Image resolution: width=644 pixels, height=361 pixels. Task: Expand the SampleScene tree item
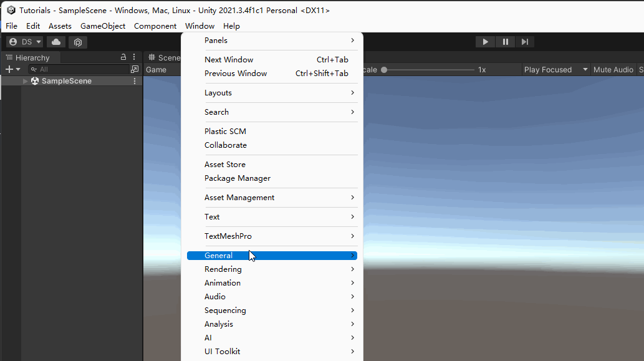click(25, 81)
